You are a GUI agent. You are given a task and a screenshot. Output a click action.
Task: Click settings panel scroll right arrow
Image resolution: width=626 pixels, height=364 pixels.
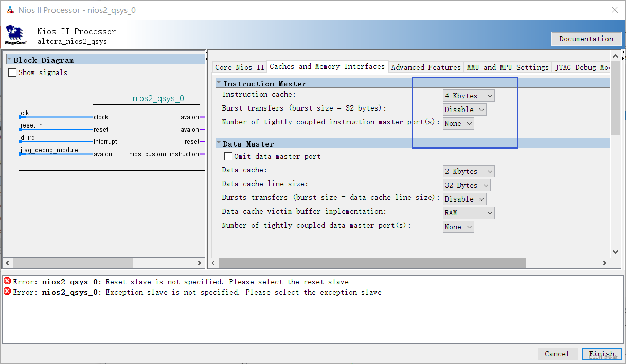point(604,263)
